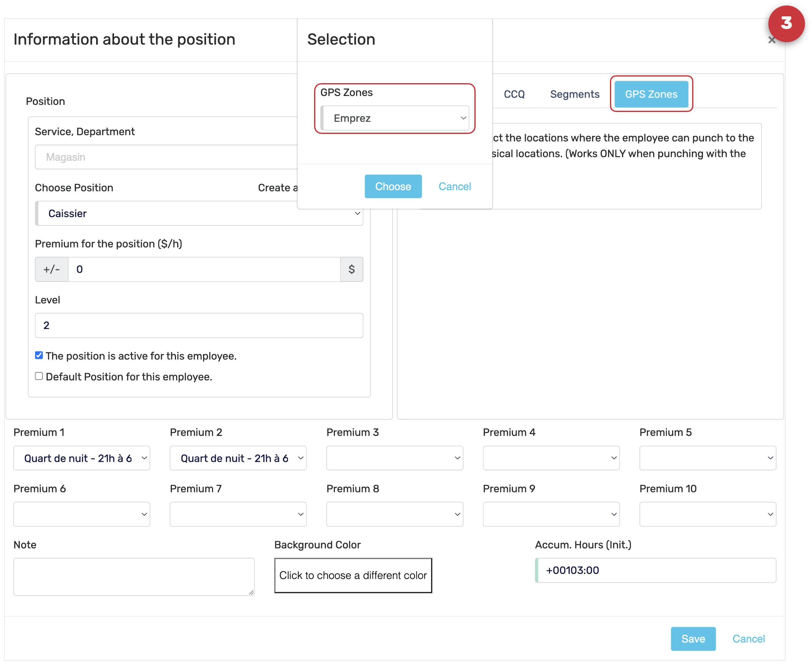Viewport: 812px width, 665px height.
Task: Click Save button at bottom
Action: coord(693,639)
